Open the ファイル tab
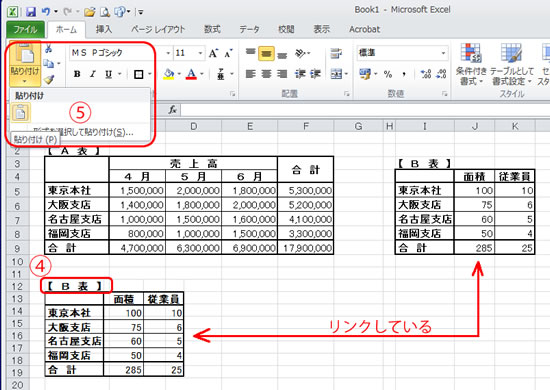Screen dimensions: 550x390 point(25,29)
